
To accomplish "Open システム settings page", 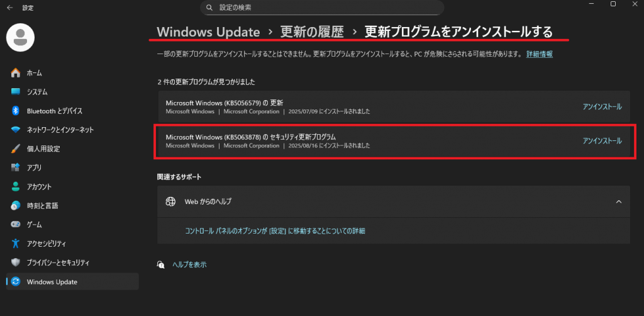I will [72, 92].
